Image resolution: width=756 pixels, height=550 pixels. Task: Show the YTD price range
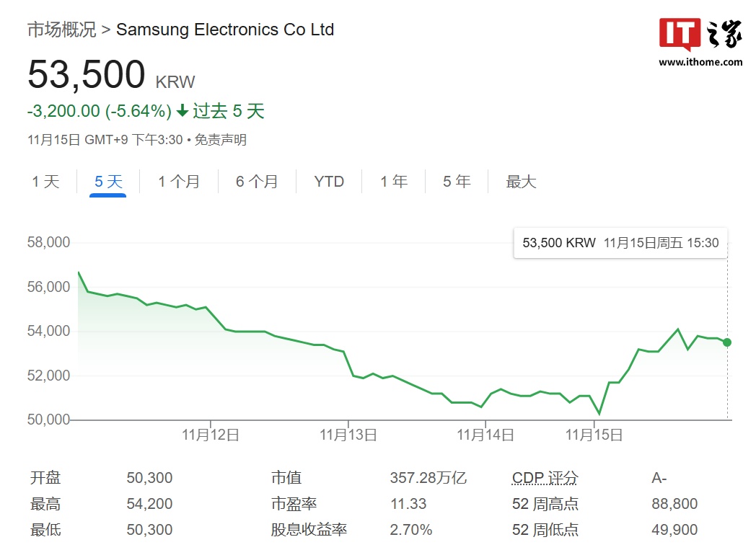(x=329, y=182)
